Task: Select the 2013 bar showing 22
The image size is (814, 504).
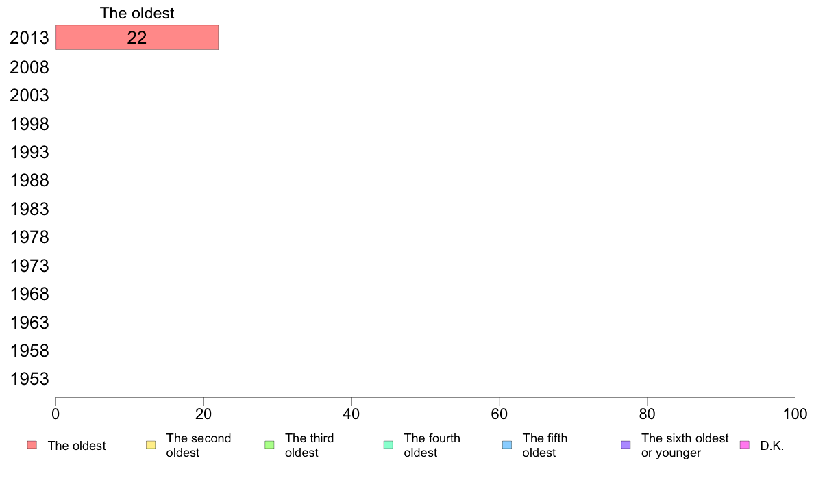Action: (x=137, y=38)
